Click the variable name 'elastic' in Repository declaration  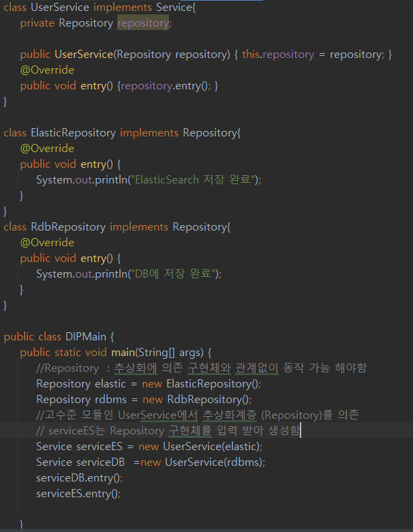(110, 384)
